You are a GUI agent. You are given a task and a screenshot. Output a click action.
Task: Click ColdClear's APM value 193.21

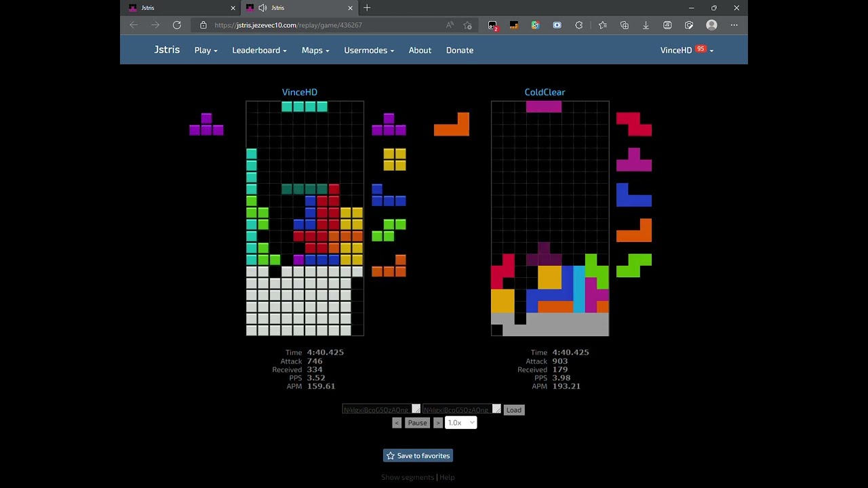566,386
